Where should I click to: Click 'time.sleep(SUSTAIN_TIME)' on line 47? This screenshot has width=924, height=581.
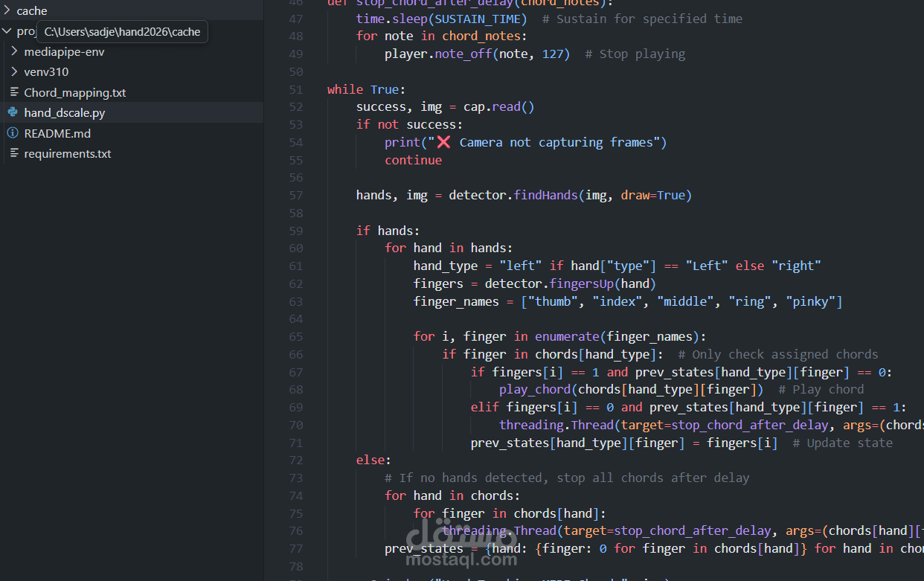pyautogui.click(x=442, y=19)
